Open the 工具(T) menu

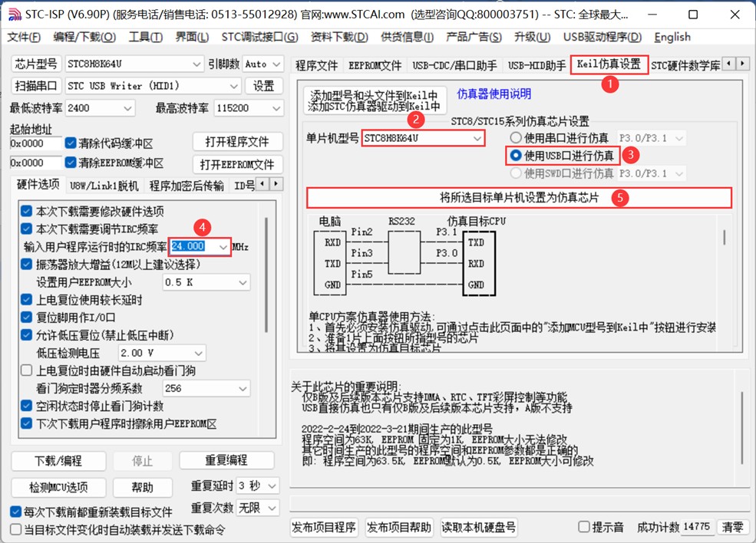tap(146, 37)
